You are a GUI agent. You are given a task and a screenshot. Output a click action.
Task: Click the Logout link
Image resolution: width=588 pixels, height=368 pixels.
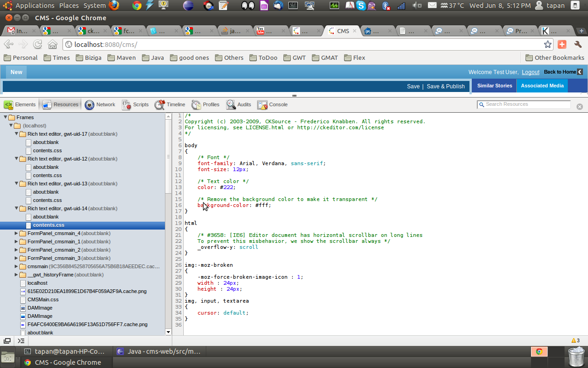click(531, 72)
